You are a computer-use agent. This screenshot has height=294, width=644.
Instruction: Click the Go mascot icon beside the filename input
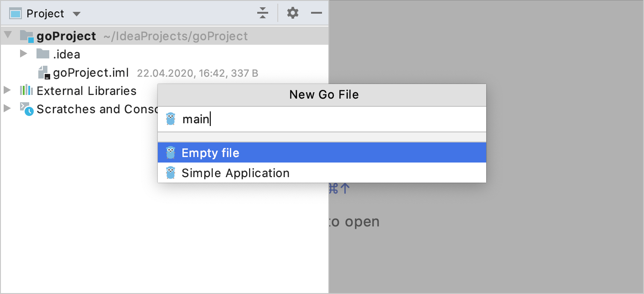point(171,119)
